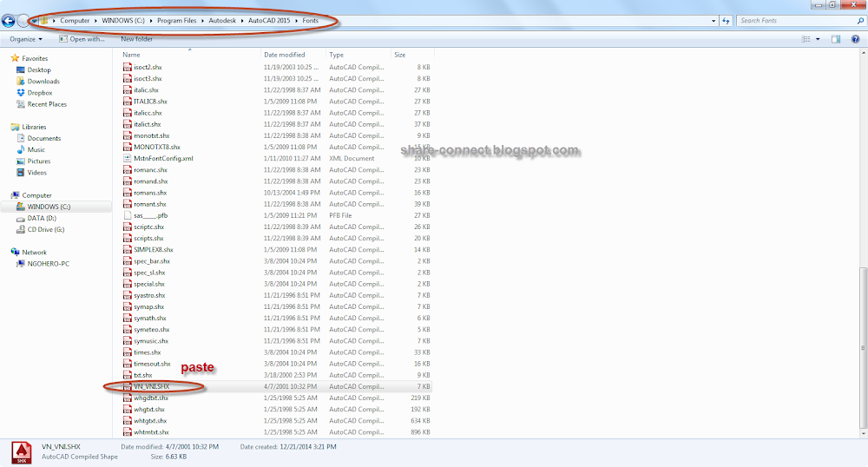868x467 pixels.
Task: Click the txt.shx file icon
Action: [x=128, y=375]
